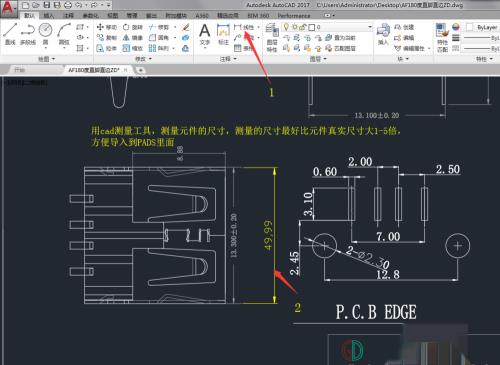
Task: Open the layer 0 dropdown list
Action: click(370, 27)
